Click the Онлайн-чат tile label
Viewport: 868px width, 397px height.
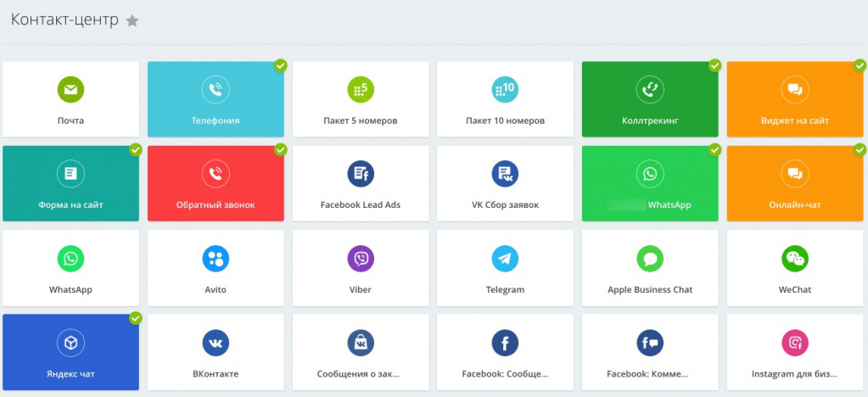794,205
